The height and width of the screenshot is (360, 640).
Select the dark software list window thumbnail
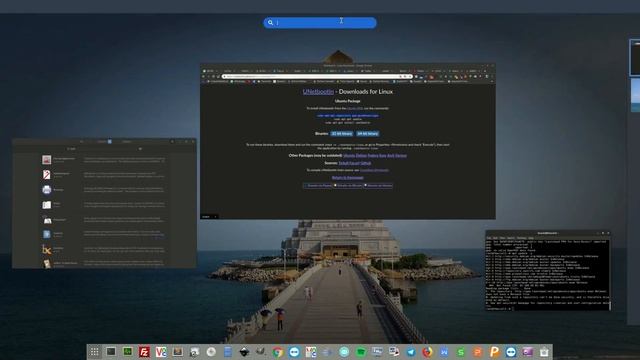104,203
